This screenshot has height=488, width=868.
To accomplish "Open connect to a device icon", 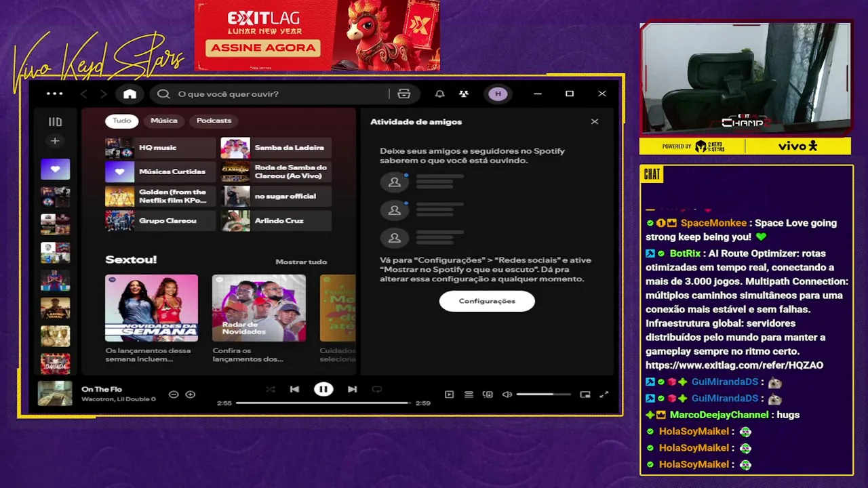I will (488, 394).
